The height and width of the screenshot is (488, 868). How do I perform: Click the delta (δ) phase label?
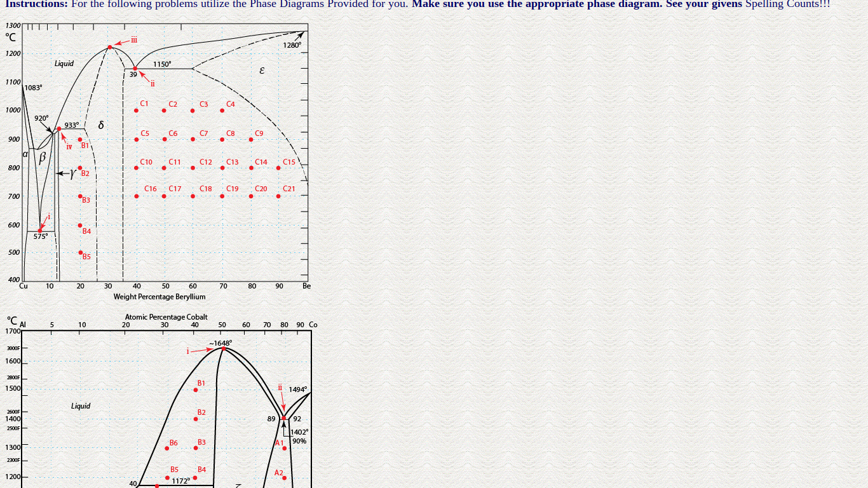tap(101, 125)
